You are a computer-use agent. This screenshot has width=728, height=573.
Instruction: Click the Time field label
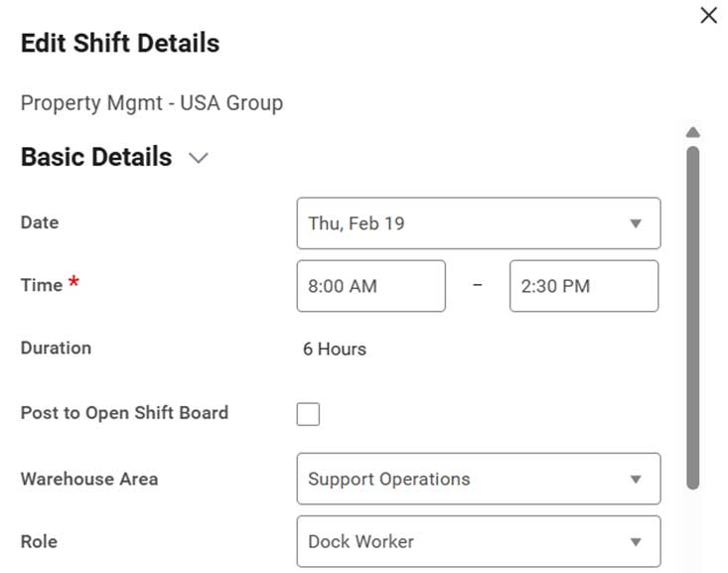tap(42, 286)
